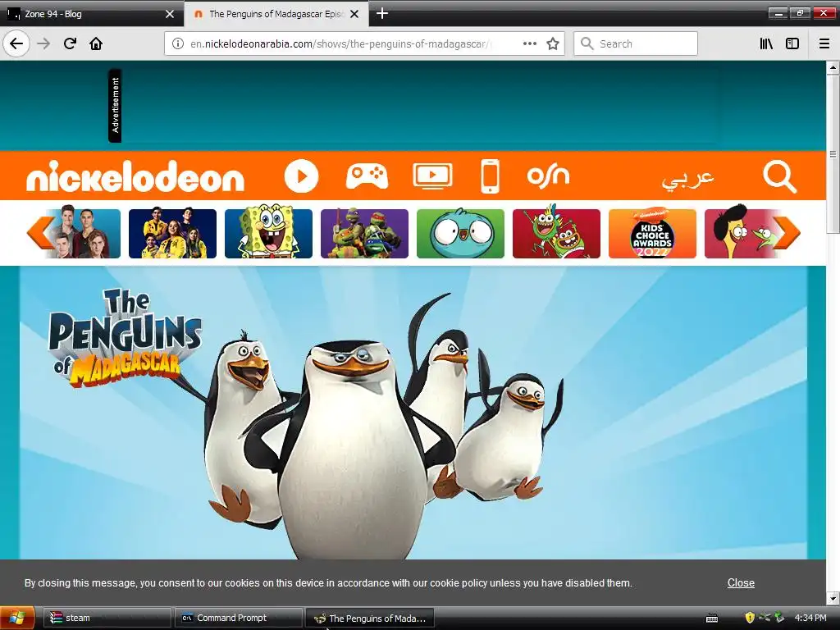Open page actions three-dot menu
840x630 pixels.
coord(529,43)
